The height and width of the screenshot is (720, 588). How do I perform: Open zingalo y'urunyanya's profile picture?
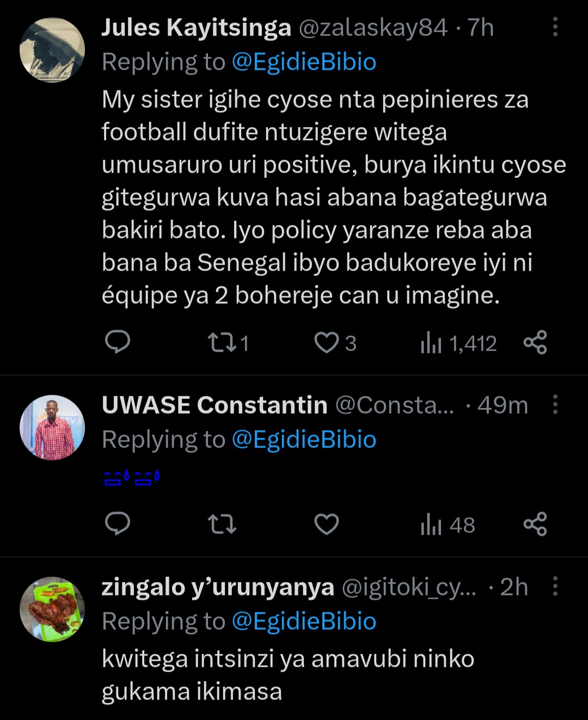tap(52, 610)
